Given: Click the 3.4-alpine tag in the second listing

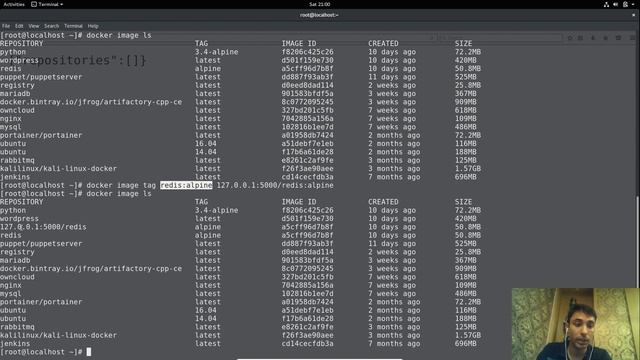Looking at the screenshot, I should (216, 210).
